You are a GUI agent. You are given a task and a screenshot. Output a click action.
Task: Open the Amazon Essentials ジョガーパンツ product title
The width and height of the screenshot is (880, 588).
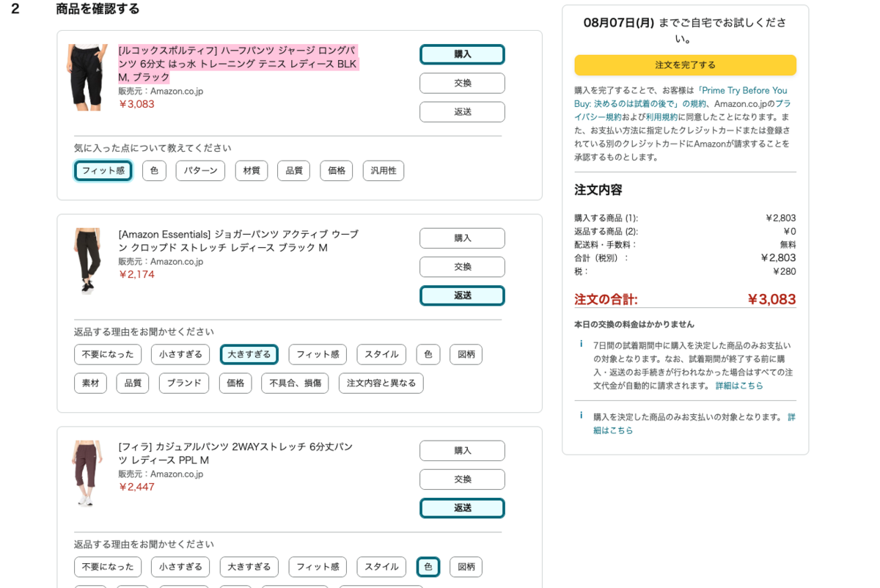click(238, 240)
